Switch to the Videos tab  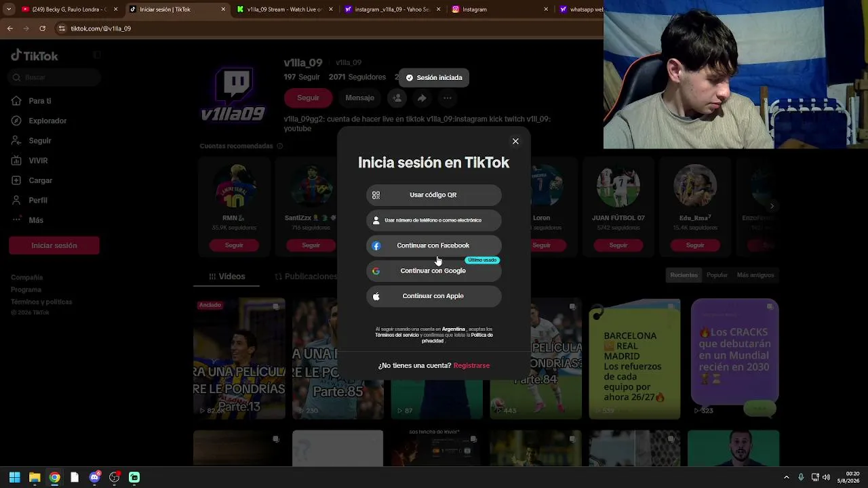point(227,277)
